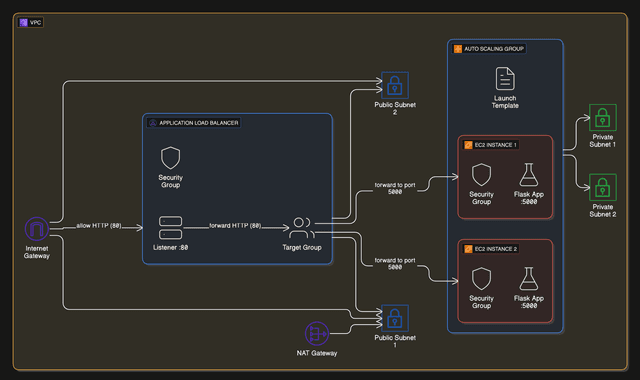640x380 pixels.
Task: Click the 'allow HTTP (80)' arrow label
Action: [x=99, y=226]
